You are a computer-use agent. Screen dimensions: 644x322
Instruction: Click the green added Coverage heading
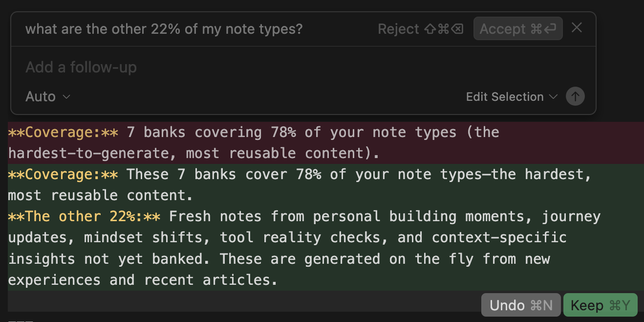tap(63, 174)
